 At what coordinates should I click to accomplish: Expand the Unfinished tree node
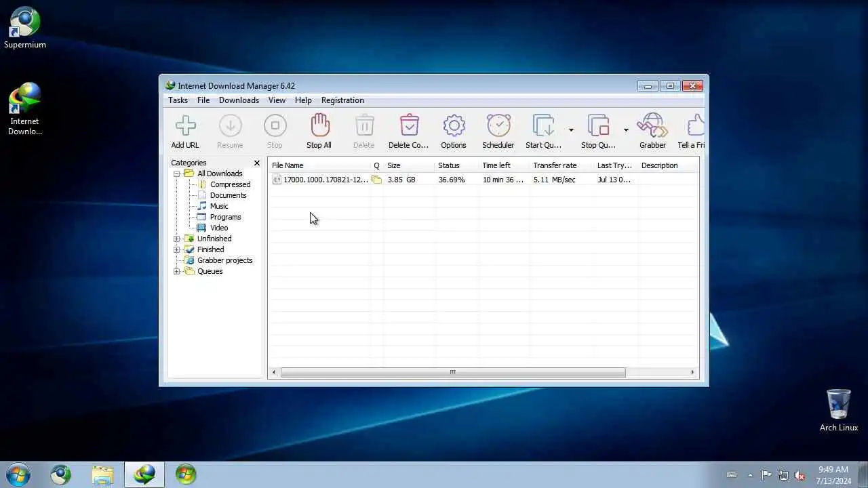(x=177, y=239)
